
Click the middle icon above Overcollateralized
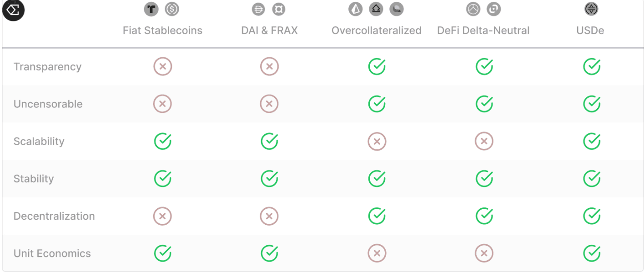coord(376,9)
